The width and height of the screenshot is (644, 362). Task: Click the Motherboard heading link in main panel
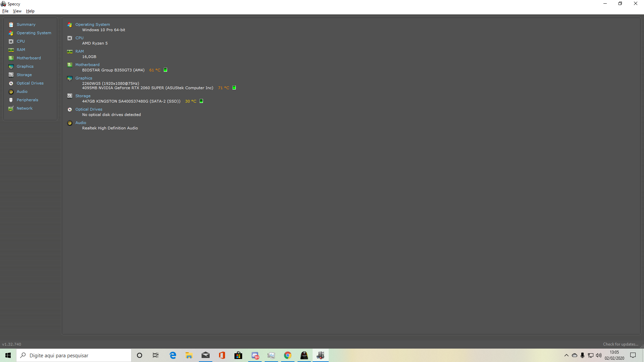pyautogui.click(x=87, y=65)
